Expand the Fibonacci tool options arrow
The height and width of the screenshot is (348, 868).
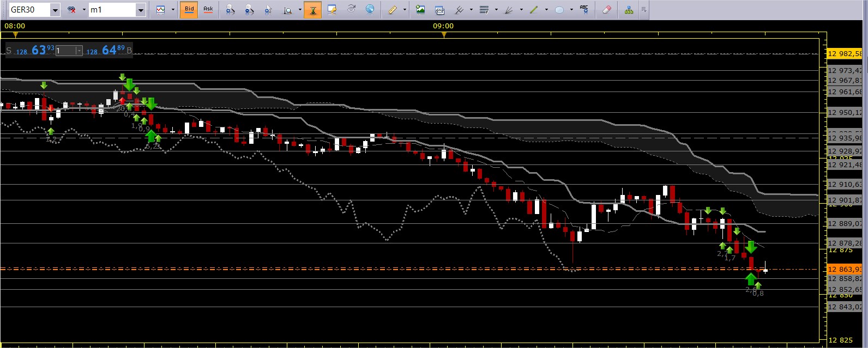[496, 10]
